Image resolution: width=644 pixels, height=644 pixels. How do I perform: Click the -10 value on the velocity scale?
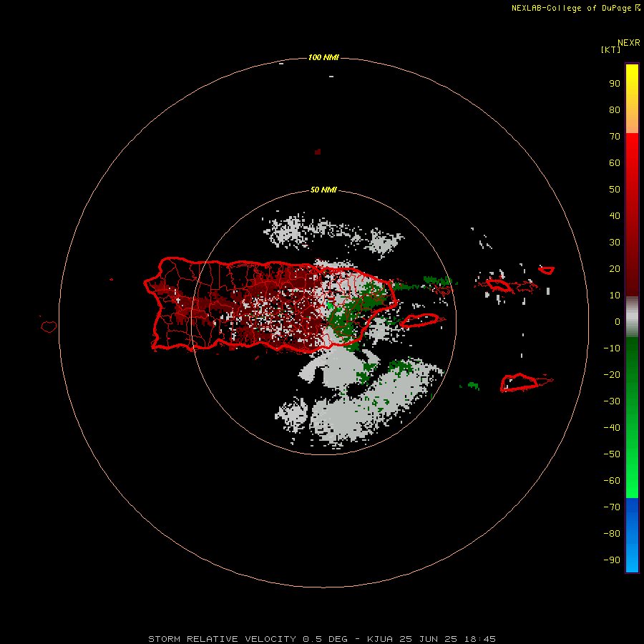point(612,348)
